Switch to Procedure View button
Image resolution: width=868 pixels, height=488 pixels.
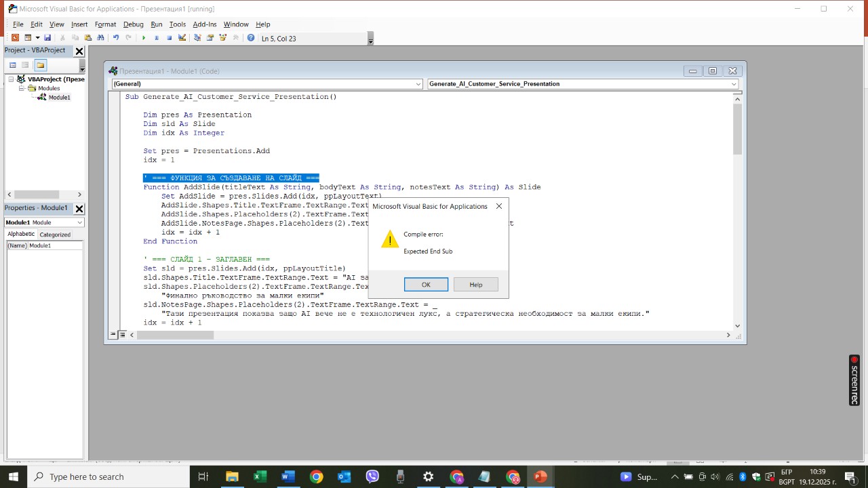[113, 335]
